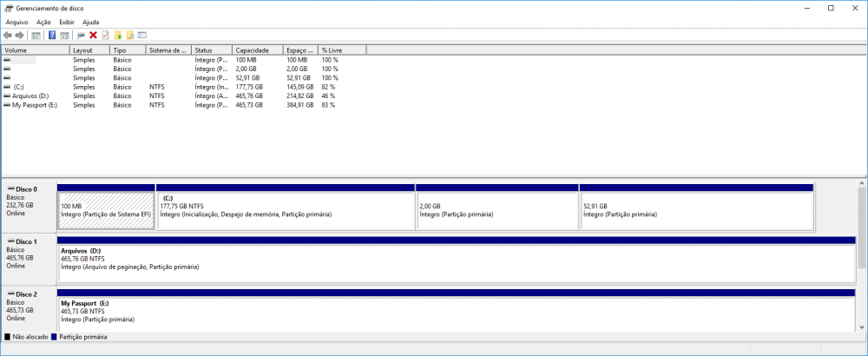The height and width of the screenshot is (356, 868).
Task: Select the (C:) 177,75 GB partition block
Action: (286, 210)
